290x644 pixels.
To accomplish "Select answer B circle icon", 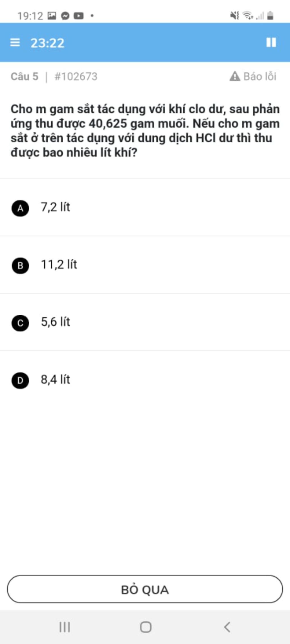I will pos(20,266).
